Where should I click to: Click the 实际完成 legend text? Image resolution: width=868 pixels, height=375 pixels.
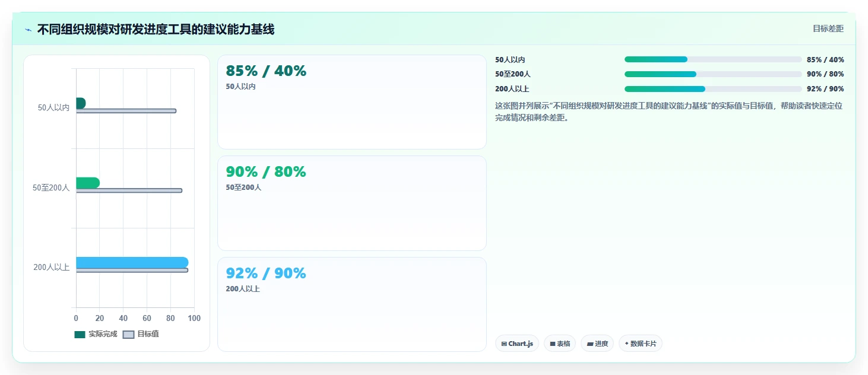pos(103,334)
